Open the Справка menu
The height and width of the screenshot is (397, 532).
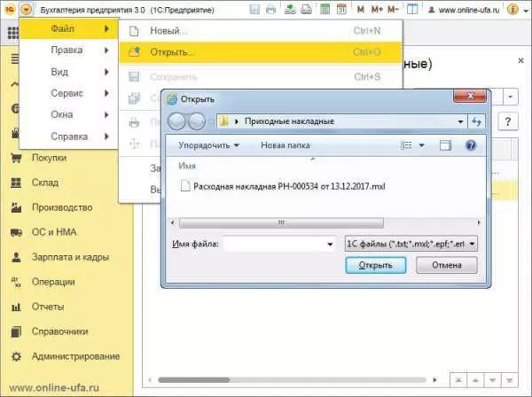tap(69, 136)
